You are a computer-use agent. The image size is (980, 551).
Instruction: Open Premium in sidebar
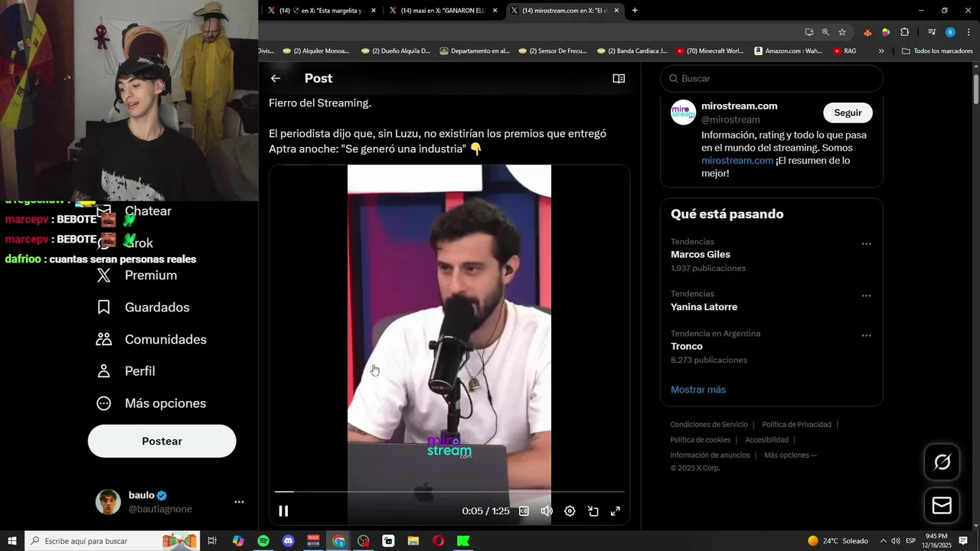click(138, 275)
